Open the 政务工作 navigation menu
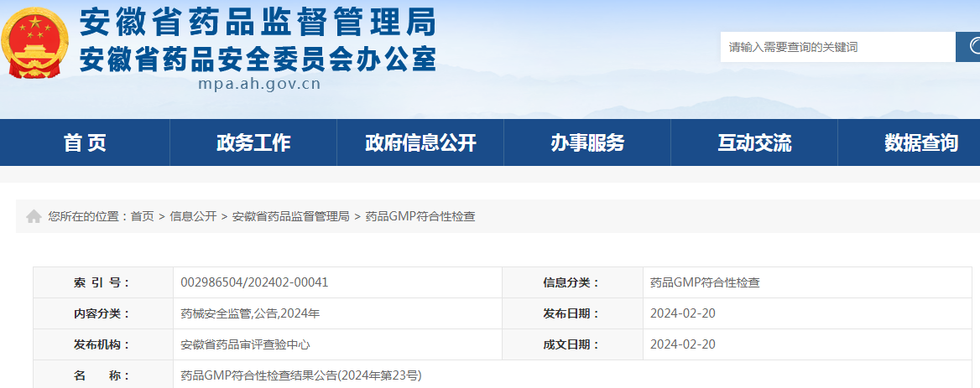The image size is (980, 388). pyautogui.click(x=253, y=142)
